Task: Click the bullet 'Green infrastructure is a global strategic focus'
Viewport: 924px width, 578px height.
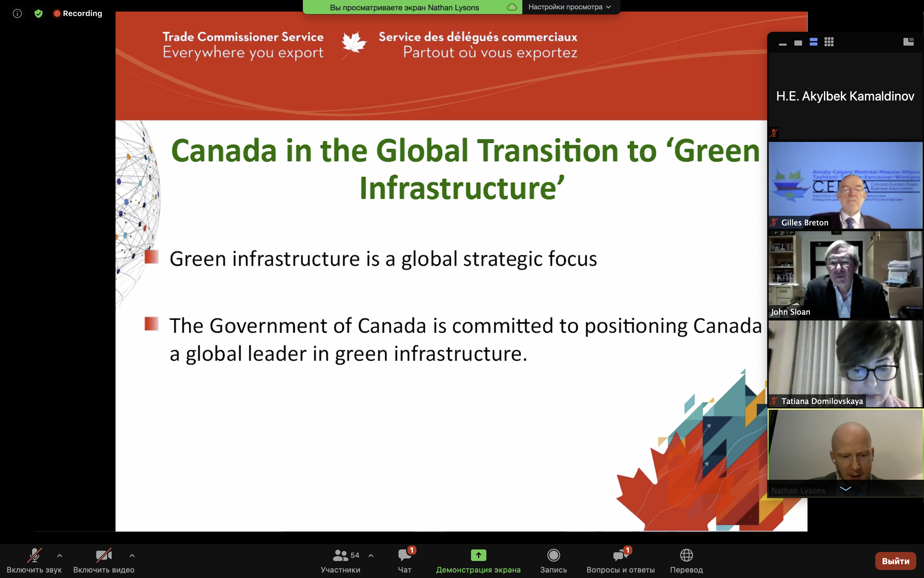Action: click(383, 259)
